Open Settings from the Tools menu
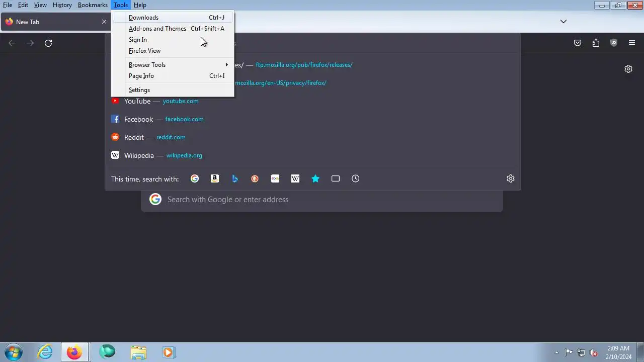This screenshot has width=644, height=362. click(x=173, y=90)
